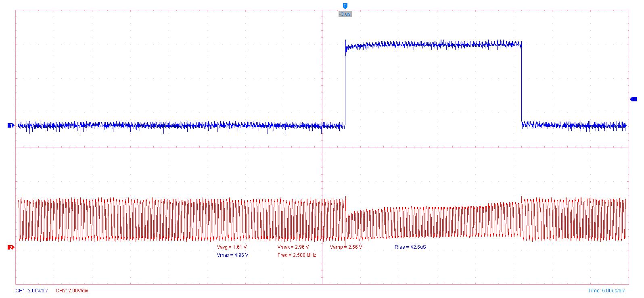Click the CH2: 2.00V/div scale label
The width and height of the screenshot is (644, 298).
72,291
